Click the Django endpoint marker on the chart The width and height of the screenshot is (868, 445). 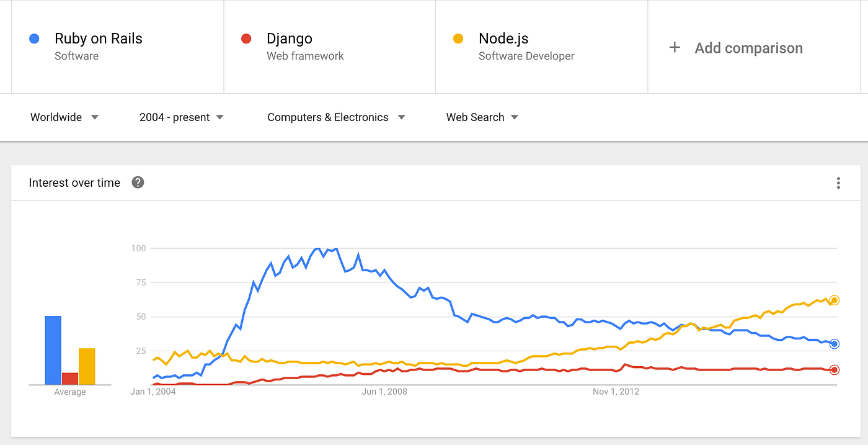tap(834, 369)
